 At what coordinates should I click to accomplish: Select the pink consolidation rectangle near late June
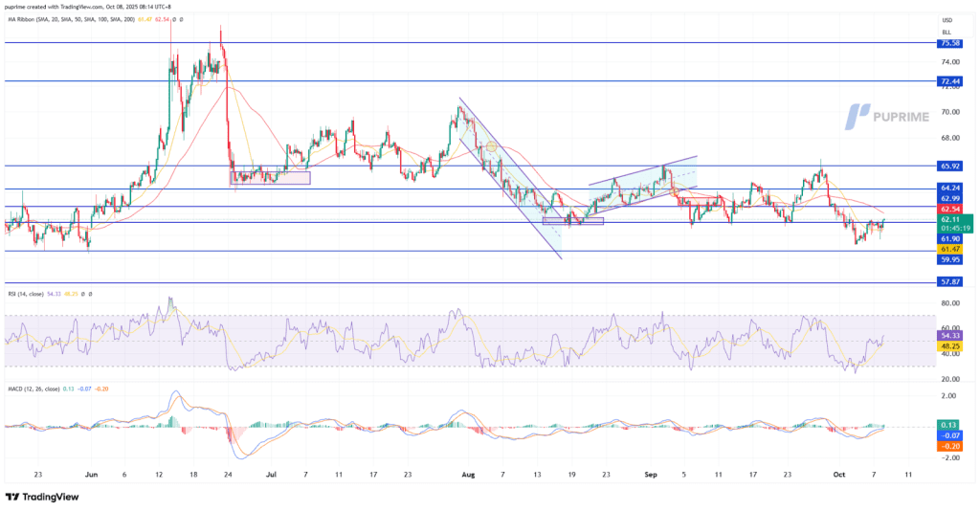[x=271, y=177]
